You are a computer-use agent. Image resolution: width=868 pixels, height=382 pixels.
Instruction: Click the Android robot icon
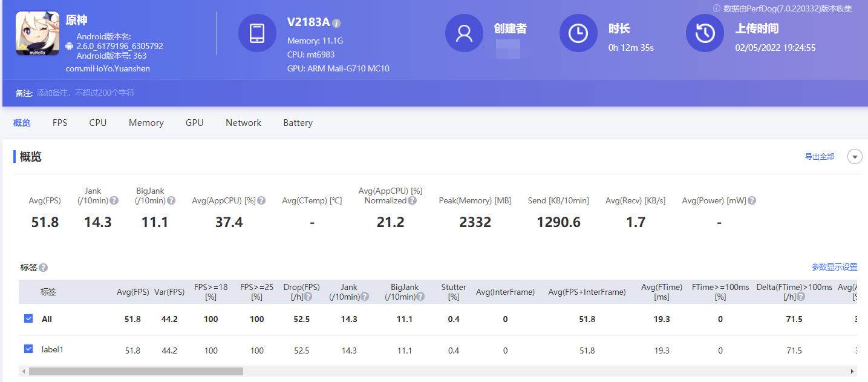tap(70, 46)
